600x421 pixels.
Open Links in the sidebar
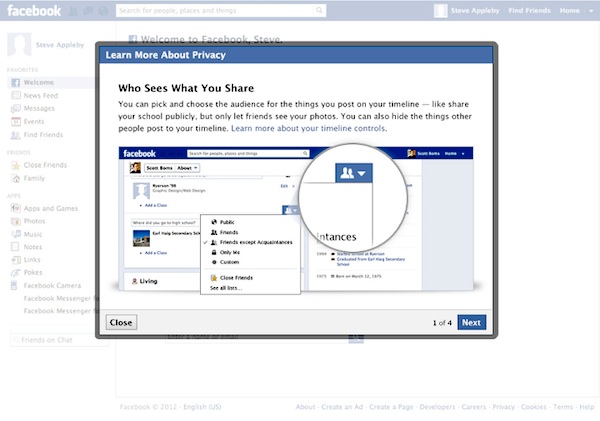tap(32, 259)
